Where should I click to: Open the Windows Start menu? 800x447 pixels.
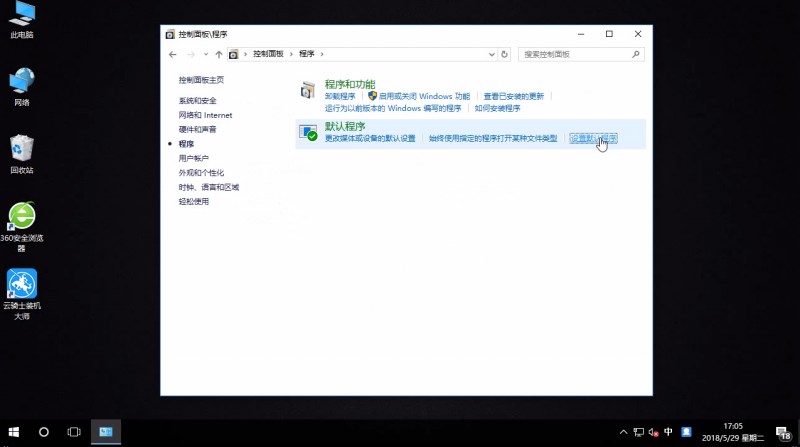tap(14, 432)
